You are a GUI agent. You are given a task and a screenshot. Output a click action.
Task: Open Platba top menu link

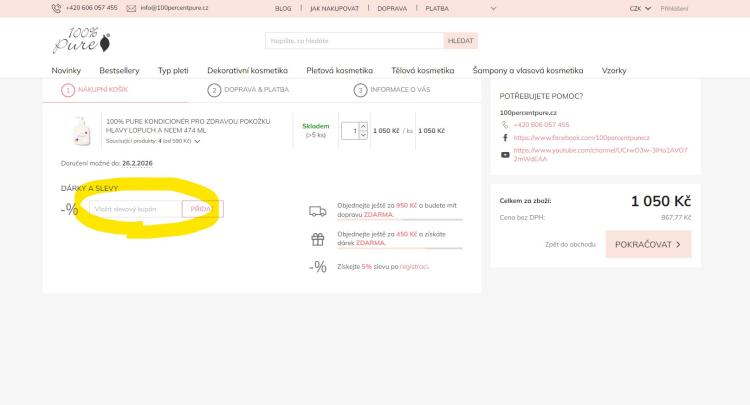coord(437,9)
